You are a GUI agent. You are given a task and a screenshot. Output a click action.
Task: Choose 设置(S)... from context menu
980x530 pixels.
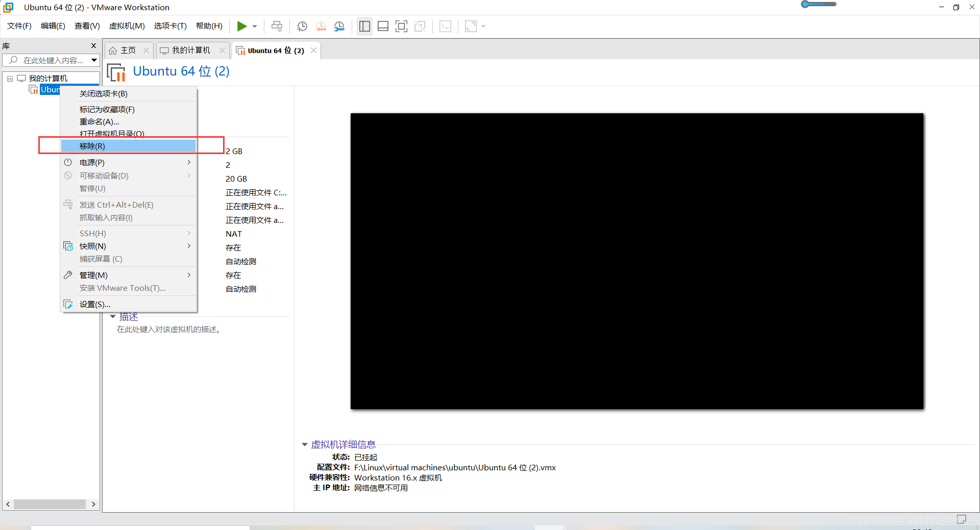pos(129,305)
